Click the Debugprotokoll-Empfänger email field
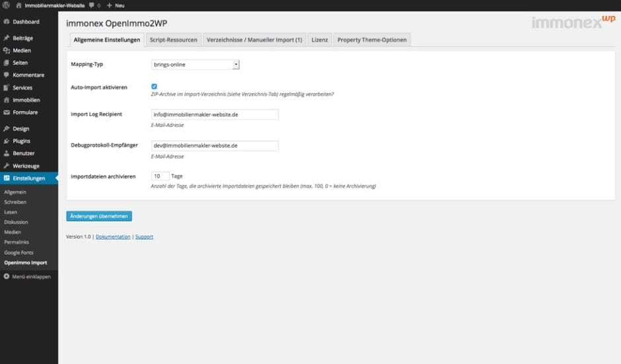This screenshot has height=364, width=621. [215, 145]
